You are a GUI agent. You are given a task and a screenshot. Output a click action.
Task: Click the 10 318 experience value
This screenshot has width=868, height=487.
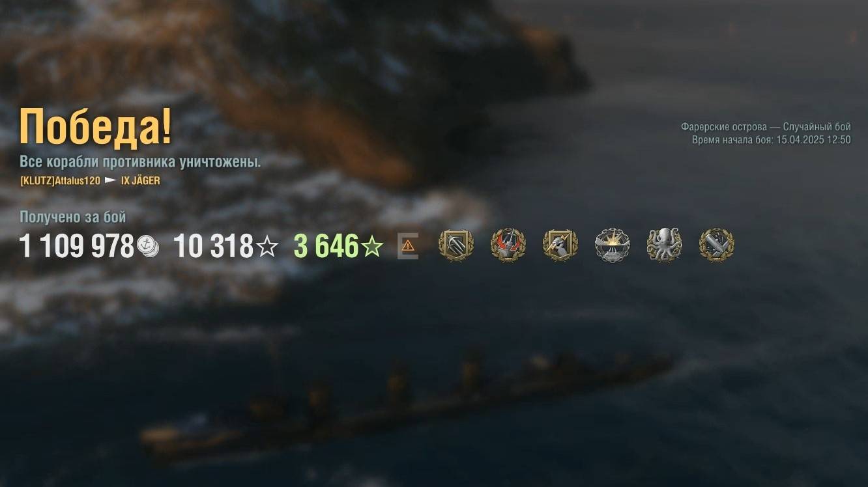click(214, 247)
